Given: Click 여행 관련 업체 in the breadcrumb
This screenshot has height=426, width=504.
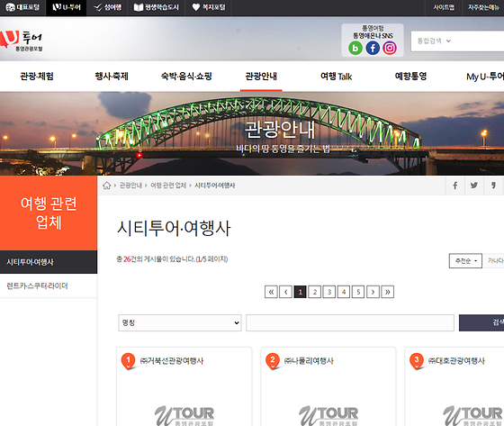Looking at the screenshot, I should point(168,186).
